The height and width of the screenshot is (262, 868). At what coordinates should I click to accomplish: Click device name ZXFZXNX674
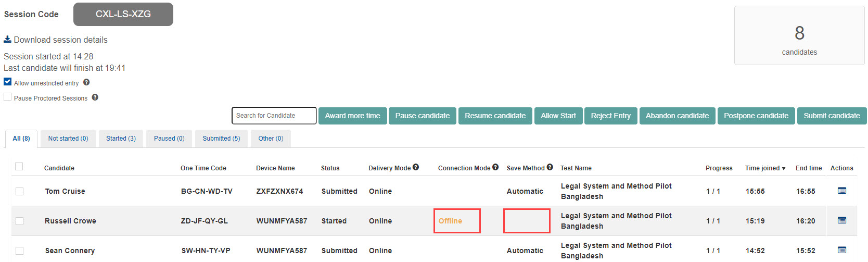[279, 191]
